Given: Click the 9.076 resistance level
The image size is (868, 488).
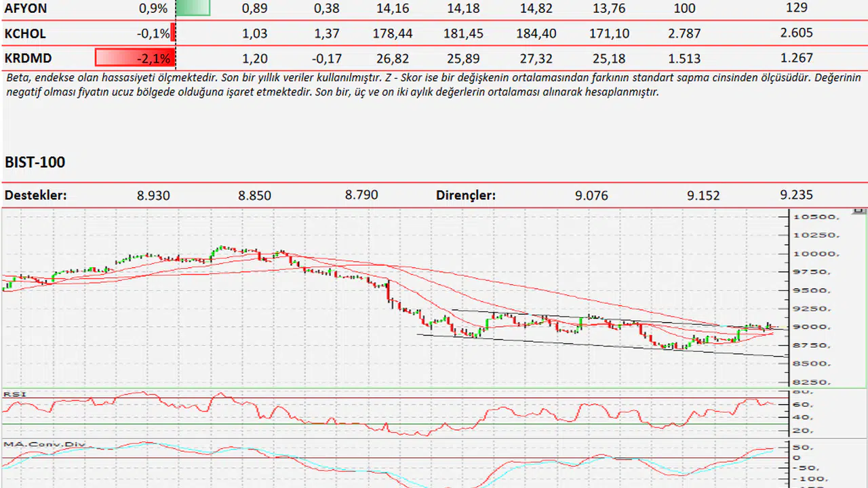Looking at the screenshot, I should click(591, 196).
